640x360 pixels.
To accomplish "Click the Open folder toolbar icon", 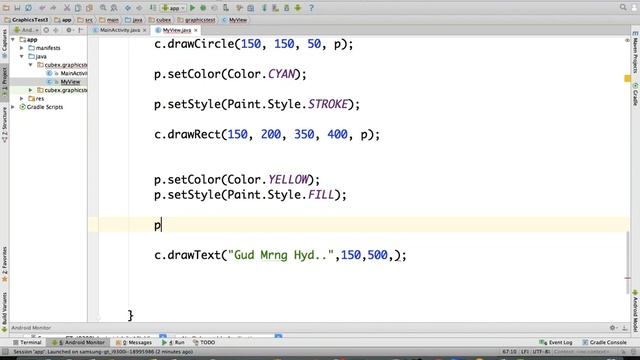I will coord(6,8).
